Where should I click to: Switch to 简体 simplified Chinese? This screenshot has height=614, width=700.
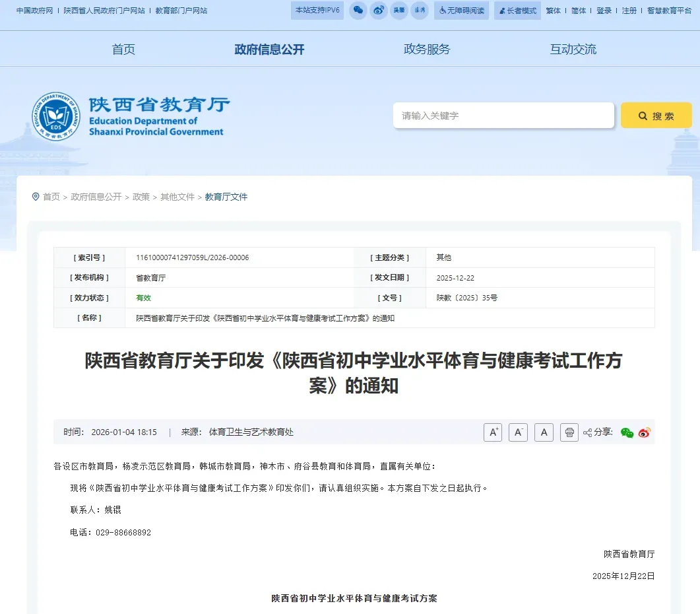(579, 11)
